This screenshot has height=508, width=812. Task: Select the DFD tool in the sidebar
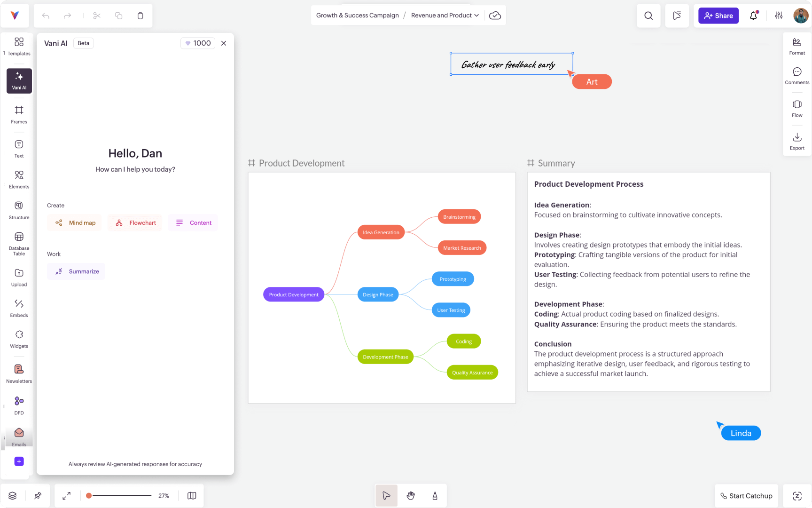tap(19, 405)
